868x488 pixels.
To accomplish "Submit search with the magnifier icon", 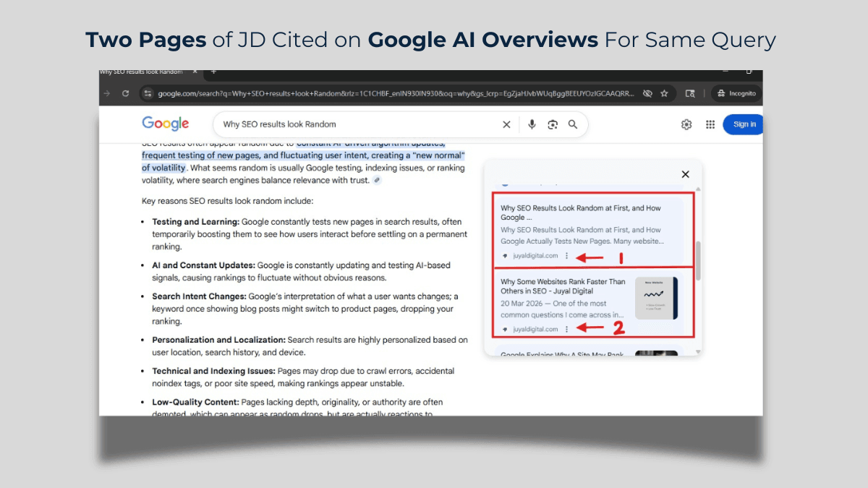I will pos(573,124).
